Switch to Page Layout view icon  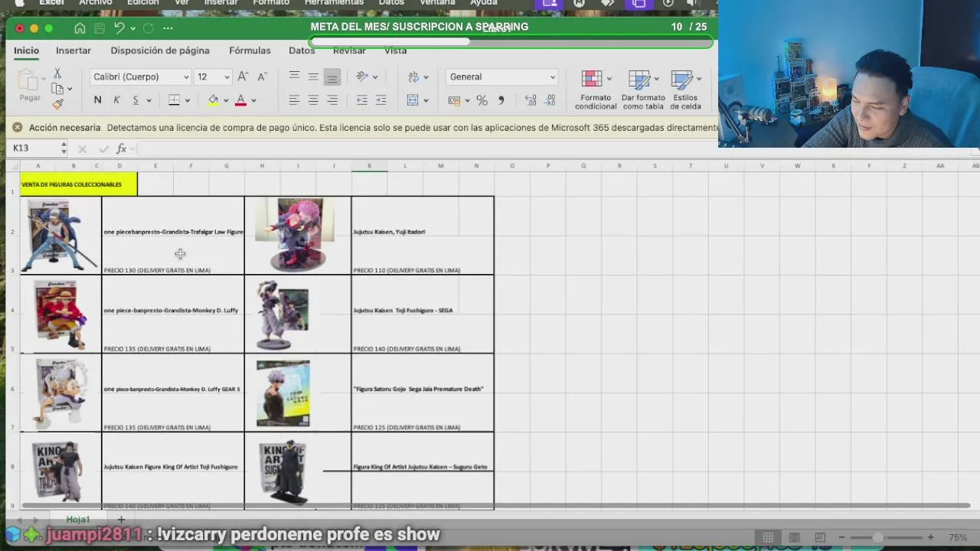tap(794, 537)
